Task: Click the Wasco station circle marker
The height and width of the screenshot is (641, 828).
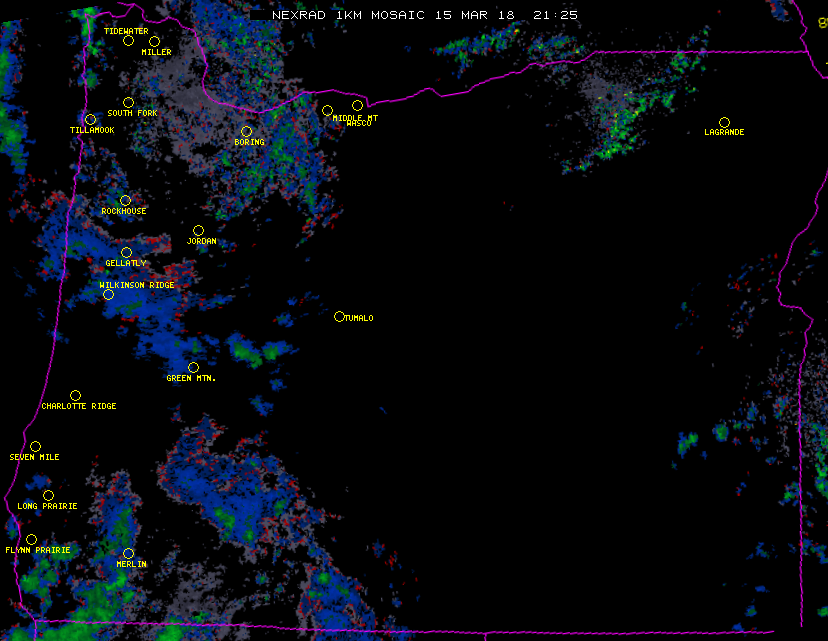Action: click(357, 105)
